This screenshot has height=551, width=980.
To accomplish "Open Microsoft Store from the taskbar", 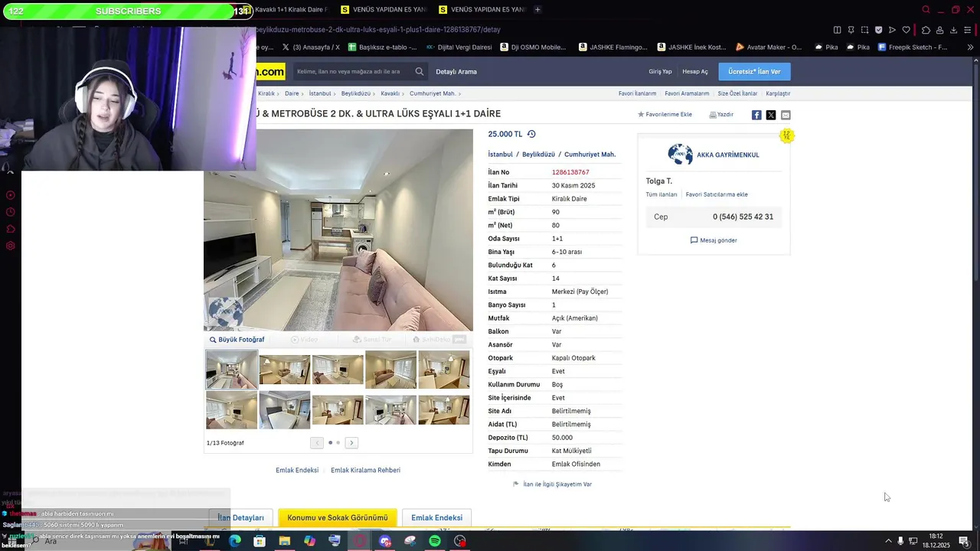I will (260, 541).
